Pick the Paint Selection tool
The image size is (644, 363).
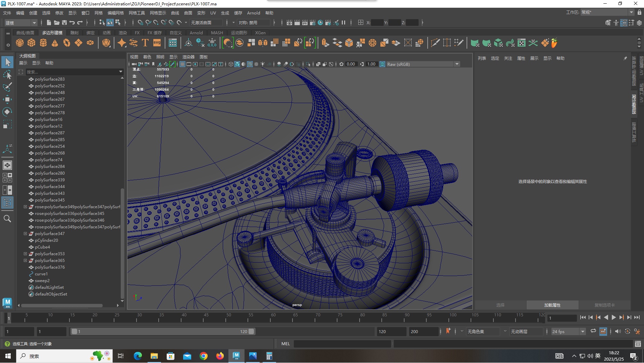7,87
